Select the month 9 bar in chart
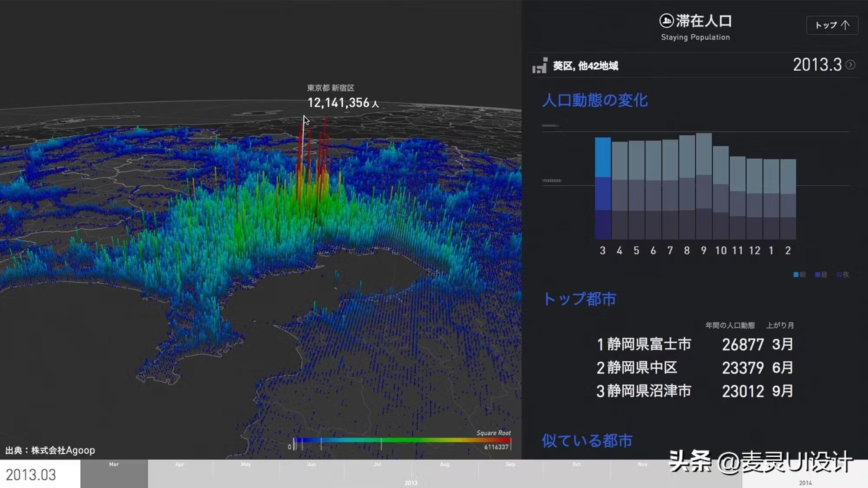Screen dimensions: 868x488 [704, 186]
